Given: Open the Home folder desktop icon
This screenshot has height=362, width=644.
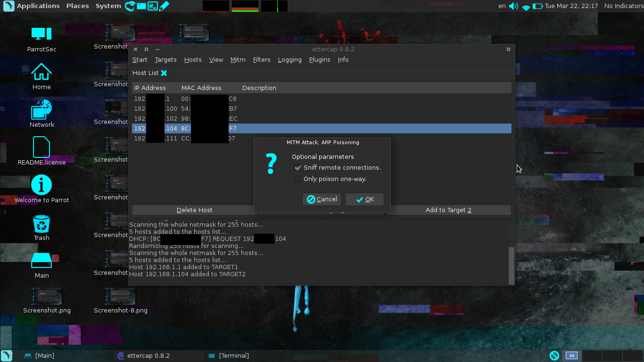Looking at the screenshot, I should click(x=41, y=76).
